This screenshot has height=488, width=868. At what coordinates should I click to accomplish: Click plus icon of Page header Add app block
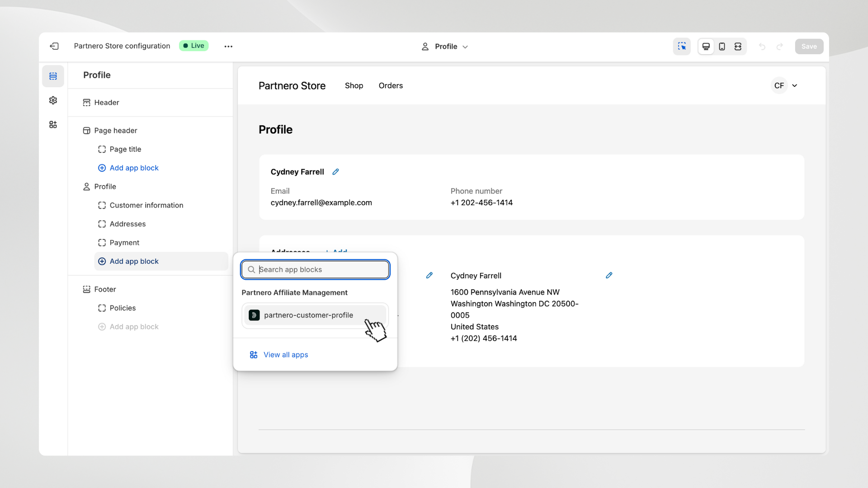pos(102,168)
